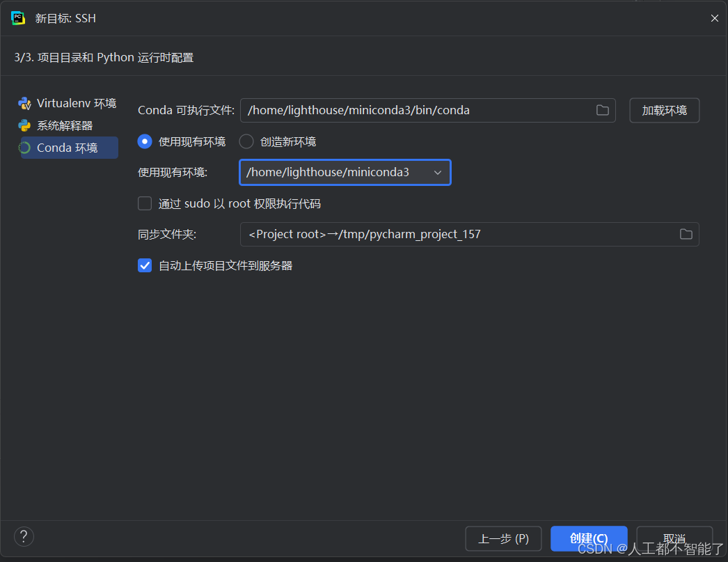Click the 创建(C) button
Viewport: 728px width, 562px height.
pos(589,538)
